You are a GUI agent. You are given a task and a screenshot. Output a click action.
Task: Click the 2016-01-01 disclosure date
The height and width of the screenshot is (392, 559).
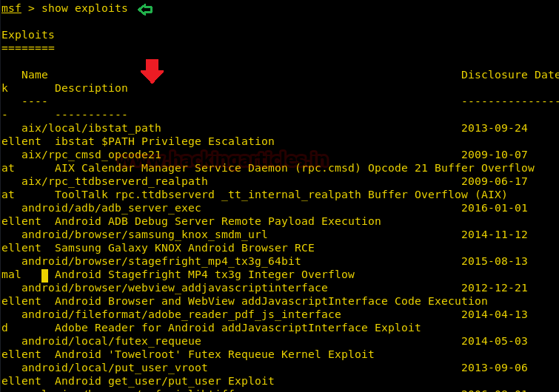coord(494,208)
